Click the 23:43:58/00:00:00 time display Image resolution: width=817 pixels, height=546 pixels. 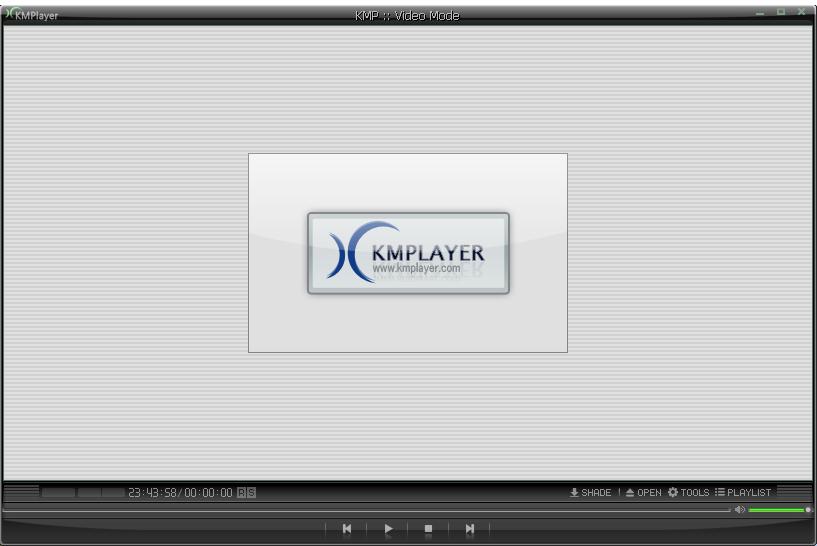click(x=180, y=492)
